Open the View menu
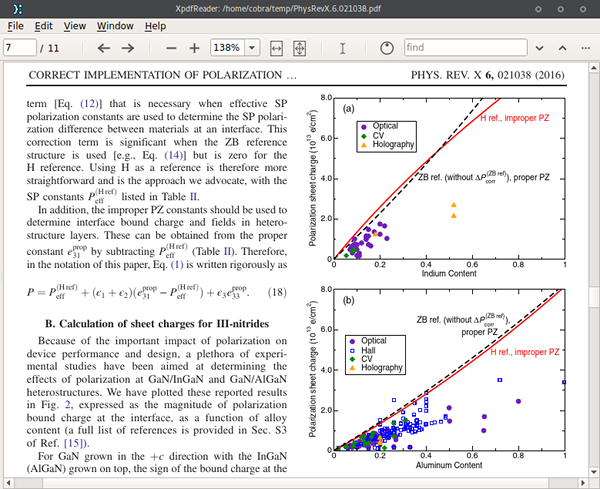This screenshot has width=600, height=489. point(75,26)
